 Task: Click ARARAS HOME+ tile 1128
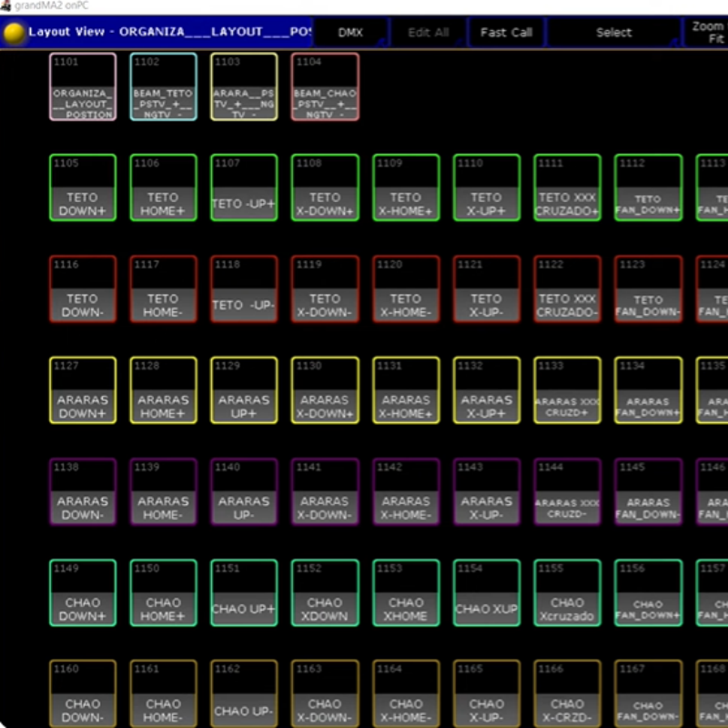[x=163, y=389]
